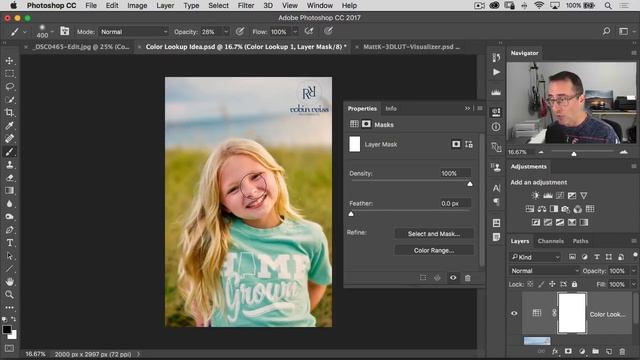640x360 pixels.
Task: Select the Eyedropper tool
Action: pyautogui.click(x=9, y=126)
